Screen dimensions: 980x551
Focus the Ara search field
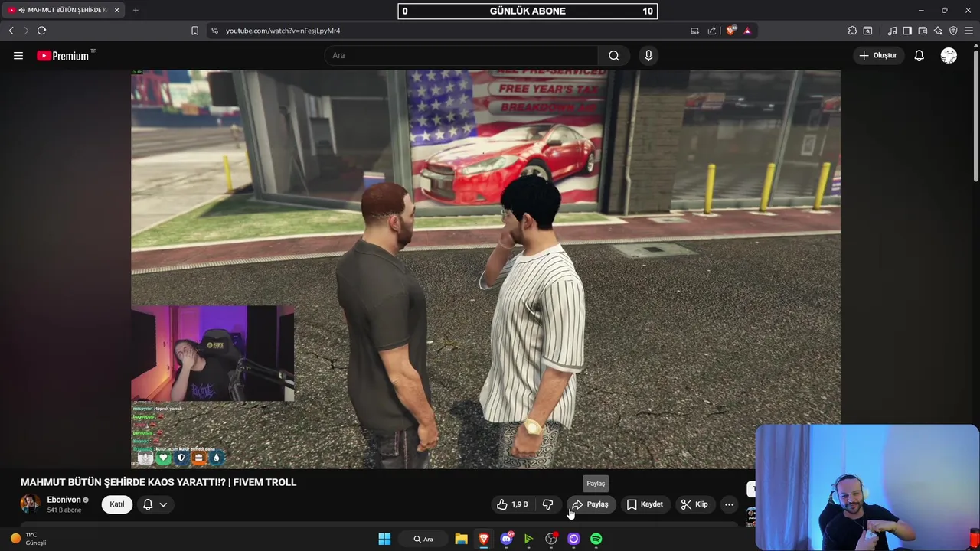[x=461, y=55]
